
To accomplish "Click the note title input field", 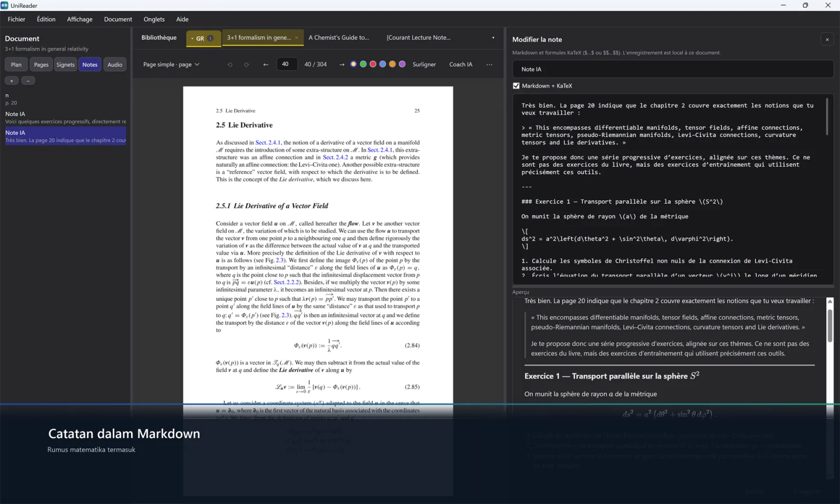I will point(673,69).
